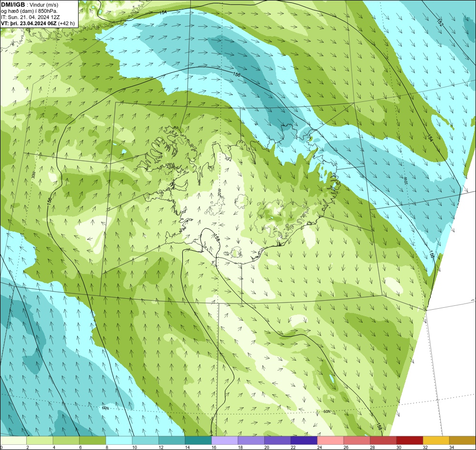Screen dimensions: 476x450
Task: Click the 154 contour label at the top
Action: pos(163,13)
